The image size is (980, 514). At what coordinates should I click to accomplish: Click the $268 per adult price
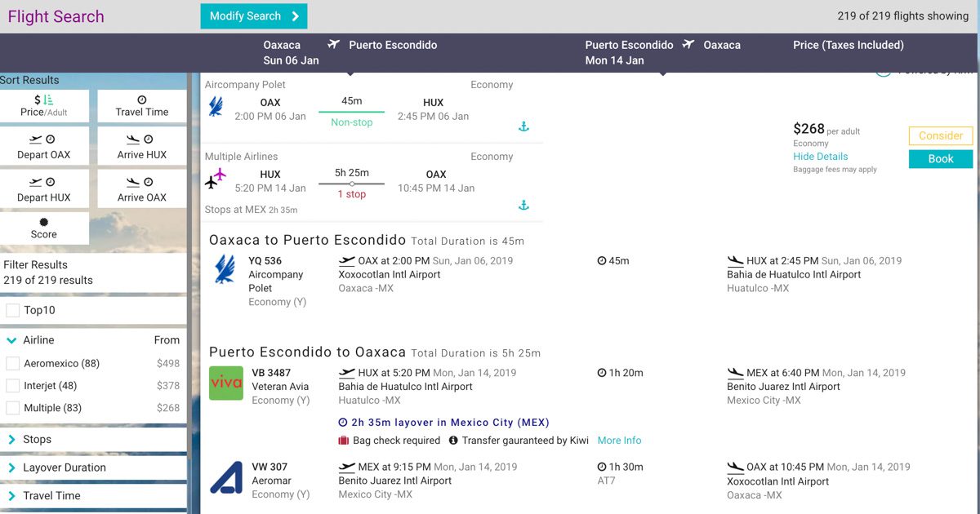[826, 129]
